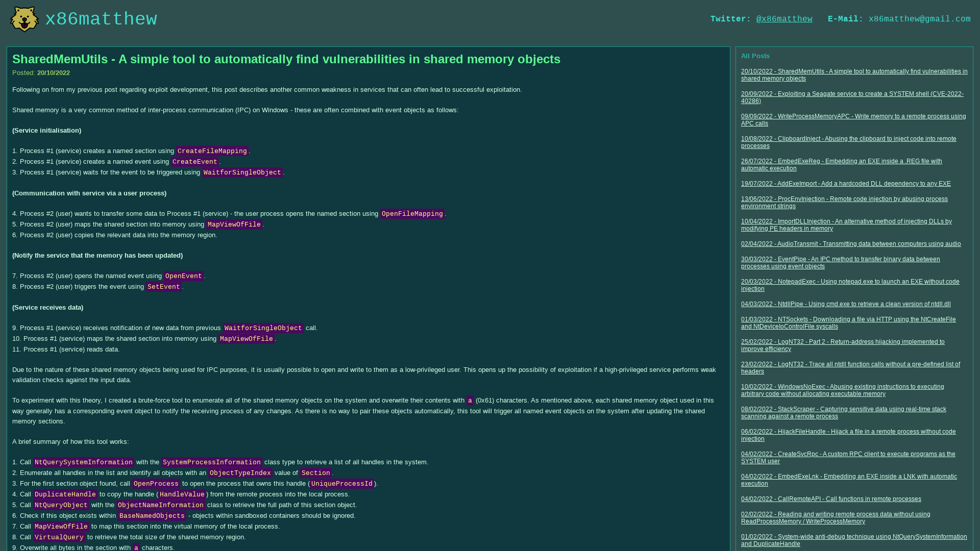The height and width of the screenshot is (551, 980).
Task: Open the AddExeImport post
Action: coord(845,184)
